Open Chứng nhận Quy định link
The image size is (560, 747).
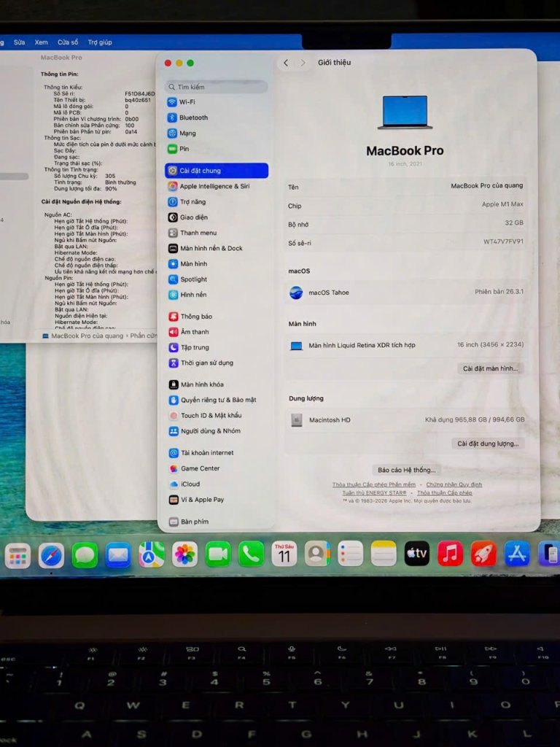[x=454, y=484]
